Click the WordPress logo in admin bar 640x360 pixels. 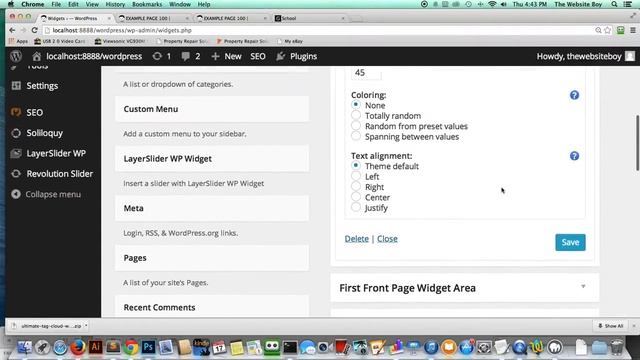click(16, 56)
